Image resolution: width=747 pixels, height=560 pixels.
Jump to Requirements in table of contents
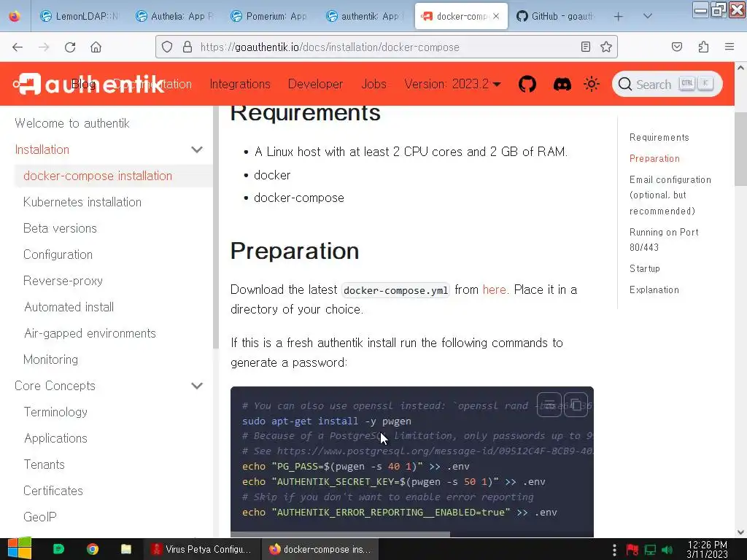(659, 138)
